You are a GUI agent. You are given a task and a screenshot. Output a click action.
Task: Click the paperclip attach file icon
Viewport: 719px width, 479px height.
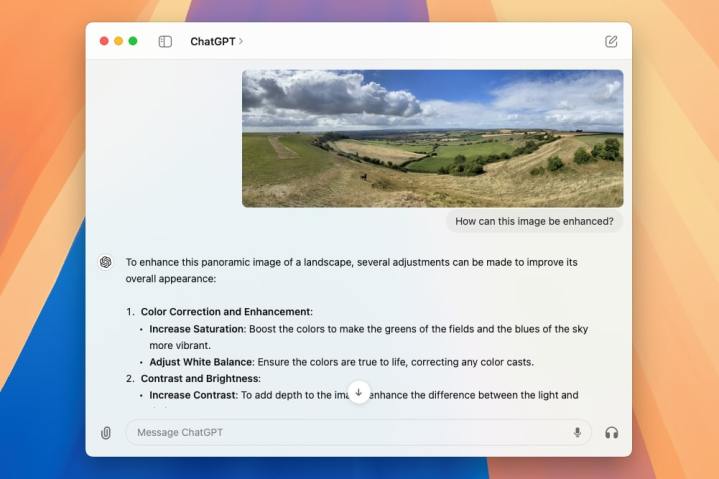(x=106, y=432)
